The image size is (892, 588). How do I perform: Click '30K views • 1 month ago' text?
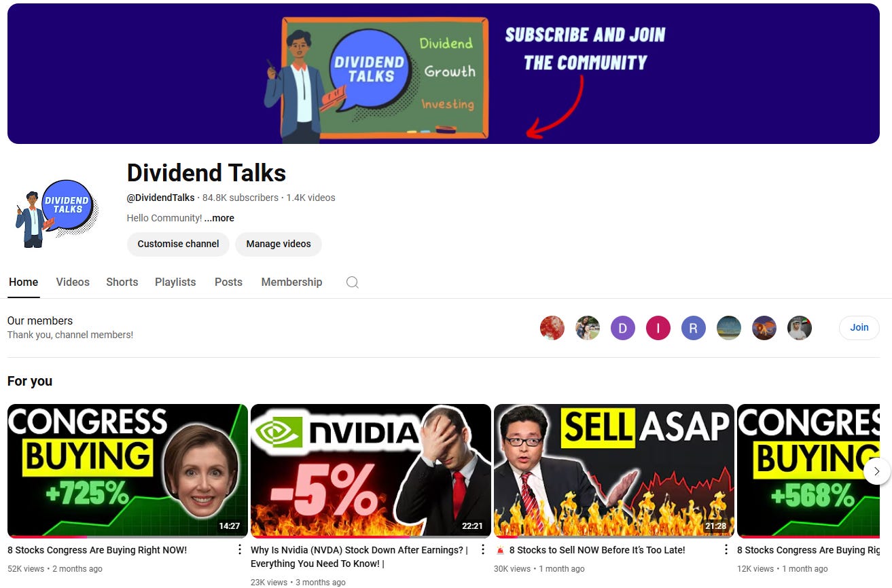point(539,568)
